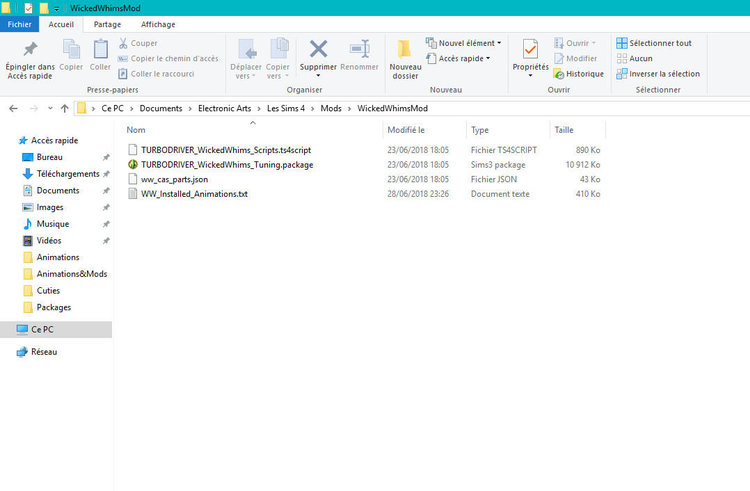750x491 pixels.
Task: Open Téléchargements in sidebar
Action: click(x=68, y=174)
